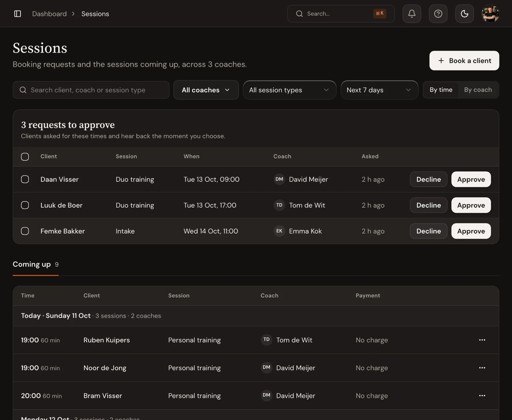Focus the Search client, coach or session field
The height and width of the screenshot is (420, 512).
pos(91,90)
